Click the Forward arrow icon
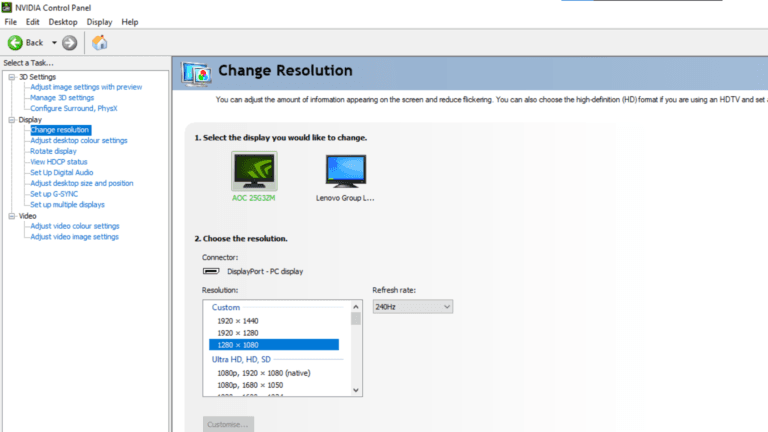Viewport: 768px width, 432px height. coord(70,43)
